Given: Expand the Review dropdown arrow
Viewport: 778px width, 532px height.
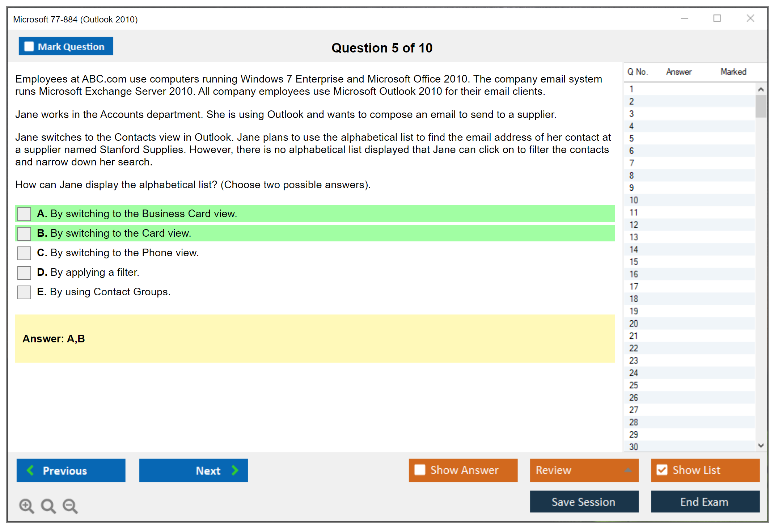Looking at the screenshot, I should click(628, 470).
